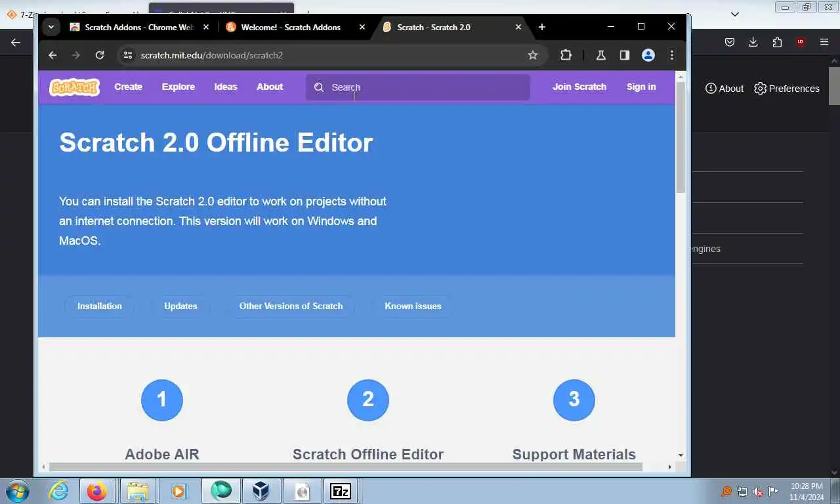This screenshot has width=840, height=504.
Task: Click Scratch Offline Editor step heading
Action: (368, 454)
